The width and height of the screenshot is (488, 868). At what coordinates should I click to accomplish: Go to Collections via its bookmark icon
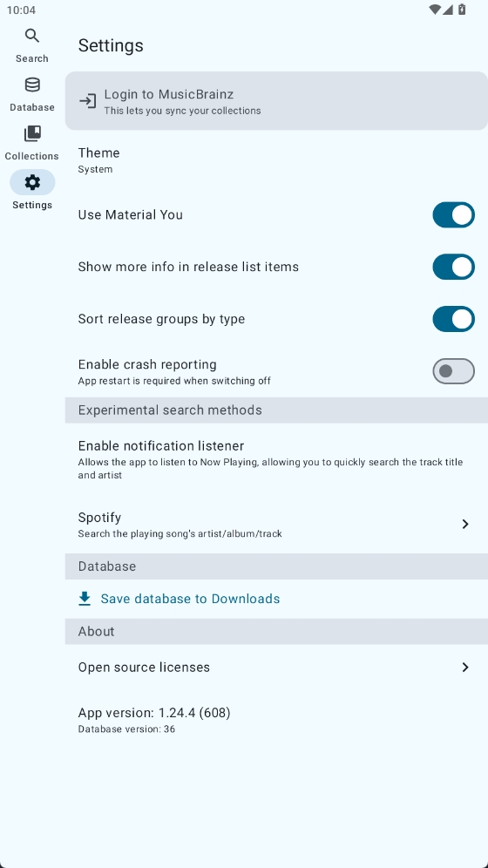tap(32, 133)
